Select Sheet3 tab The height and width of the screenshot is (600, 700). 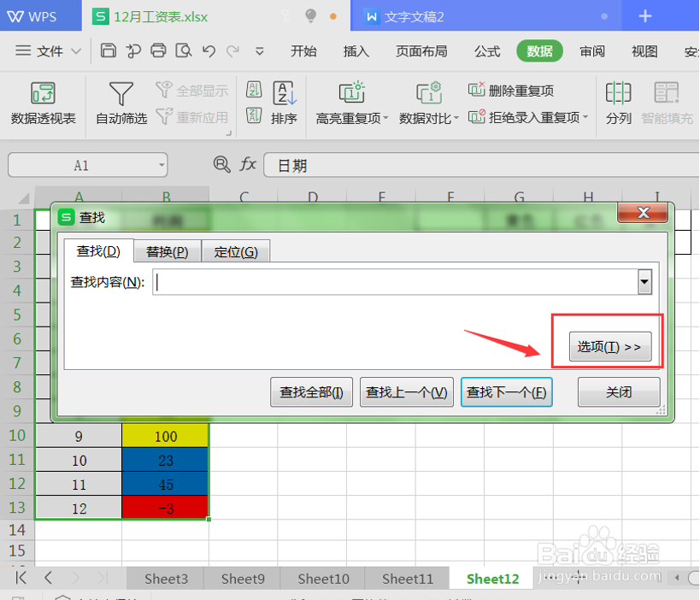click(166, 579)
